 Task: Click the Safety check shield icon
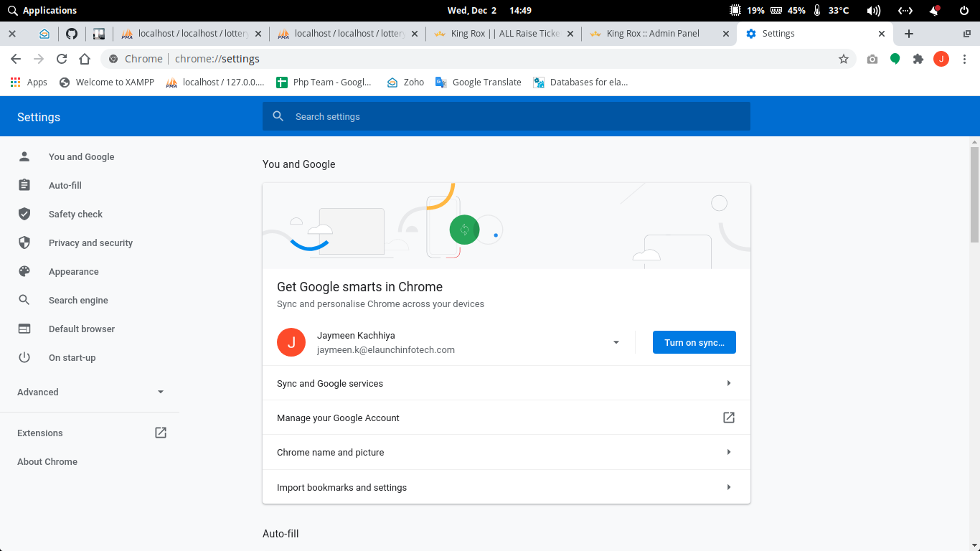point(24,214)
